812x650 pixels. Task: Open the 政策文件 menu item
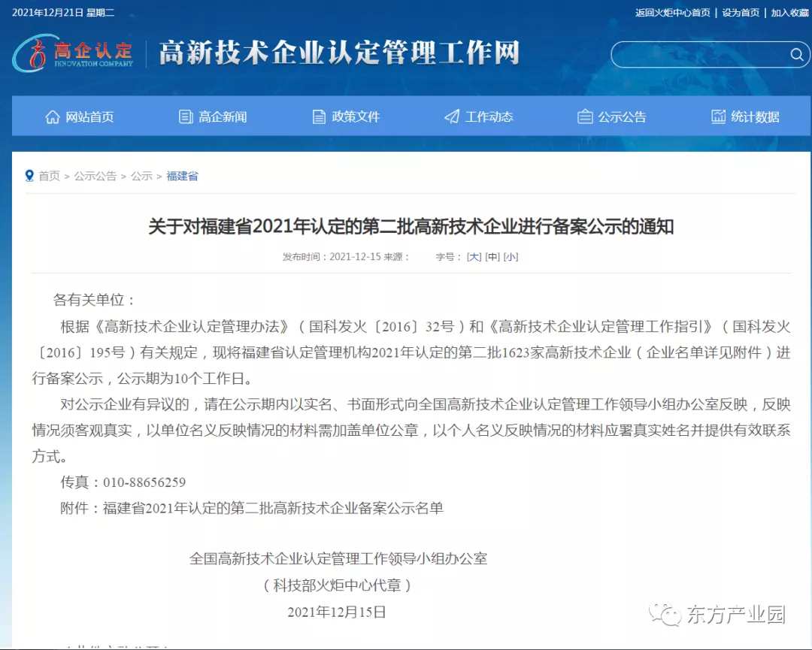click(x=356, y=116)
